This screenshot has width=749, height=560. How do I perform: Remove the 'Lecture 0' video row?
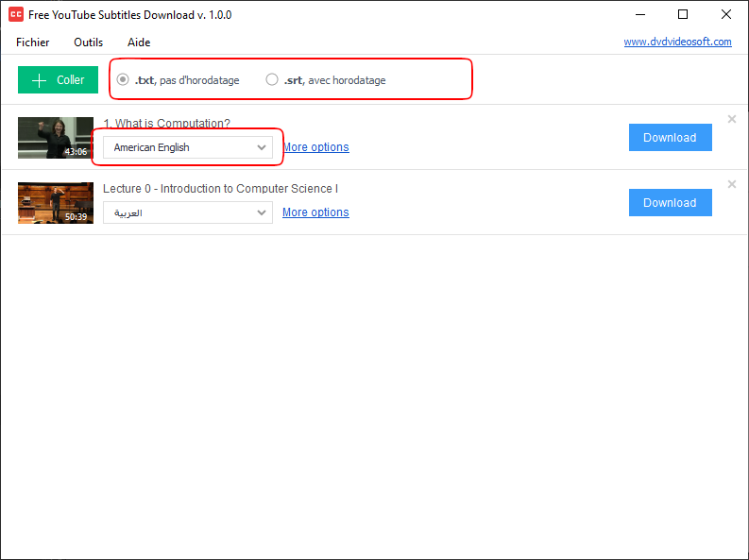click(x=731, y=184)
